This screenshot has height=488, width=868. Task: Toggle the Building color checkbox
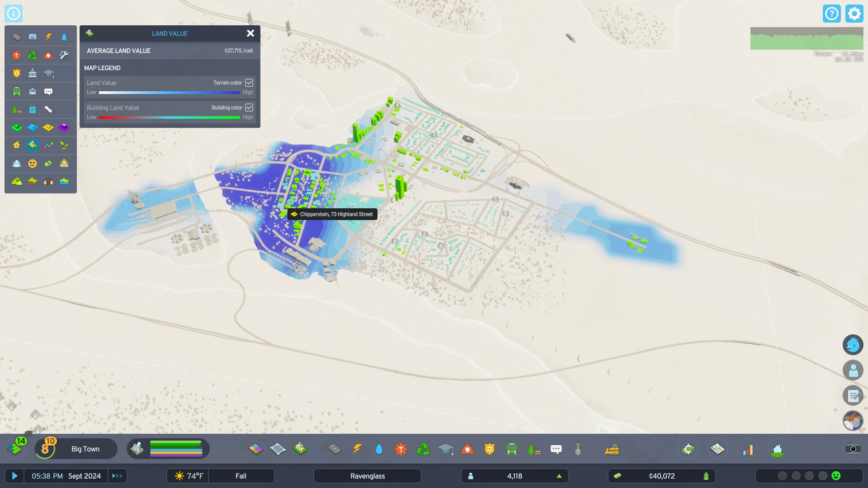[x=249, y=108]
